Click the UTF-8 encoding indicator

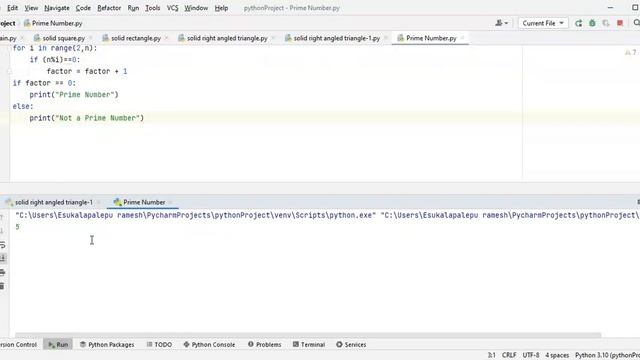pyautogui.click(x=531, y=355)
